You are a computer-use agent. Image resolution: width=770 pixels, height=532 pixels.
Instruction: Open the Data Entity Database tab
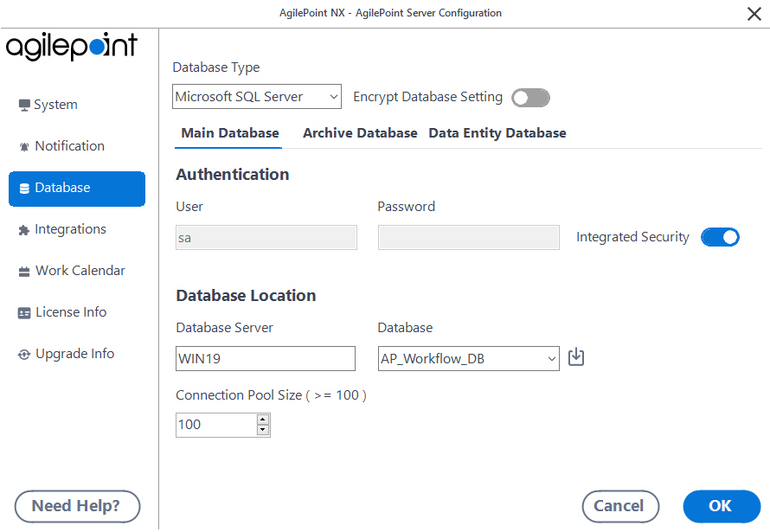[497, 132]
